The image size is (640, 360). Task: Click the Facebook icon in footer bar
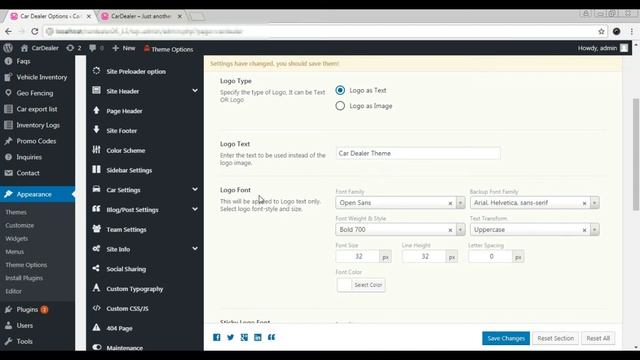pyautogui.click(x=217, y=337)
